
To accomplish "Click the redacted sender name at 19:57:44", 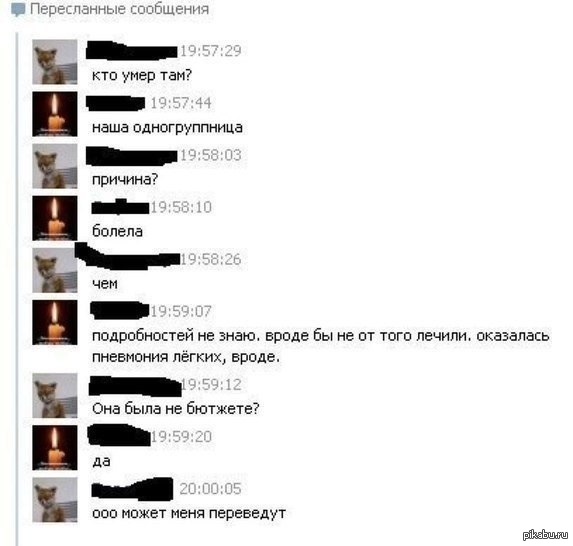I will [x=116, y=103].
